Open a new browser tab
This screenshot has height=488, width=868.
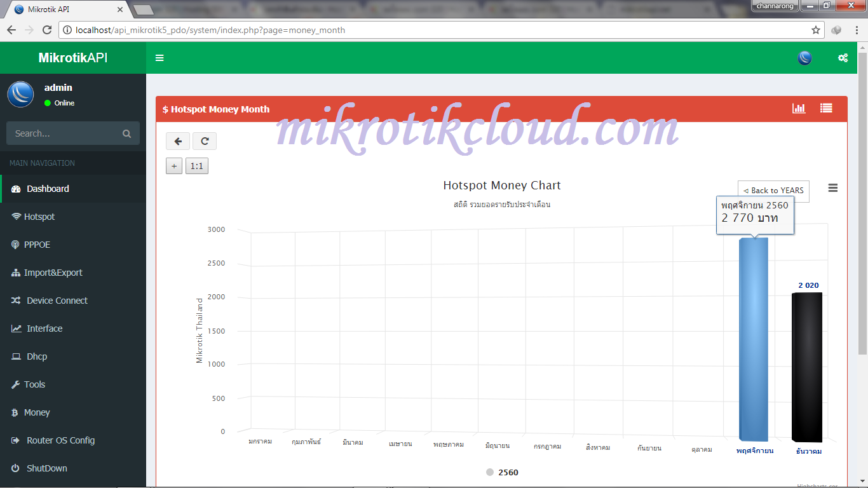(144, 10)
